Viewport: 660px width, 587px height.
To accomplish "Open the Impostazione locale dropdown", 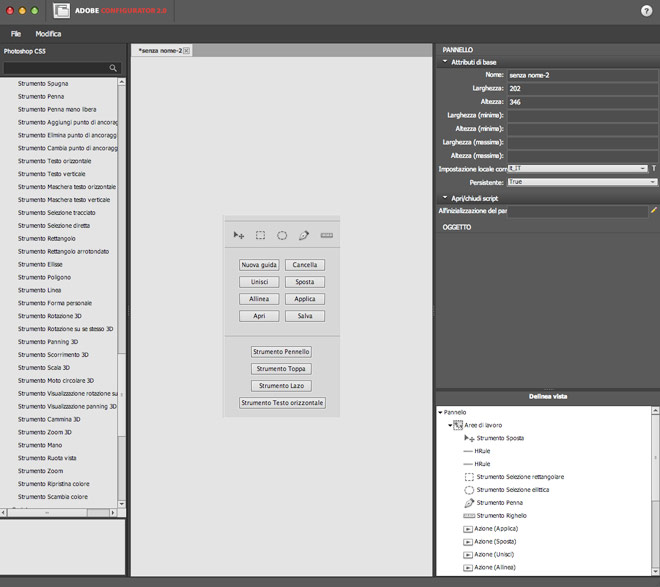I will 577,169.
